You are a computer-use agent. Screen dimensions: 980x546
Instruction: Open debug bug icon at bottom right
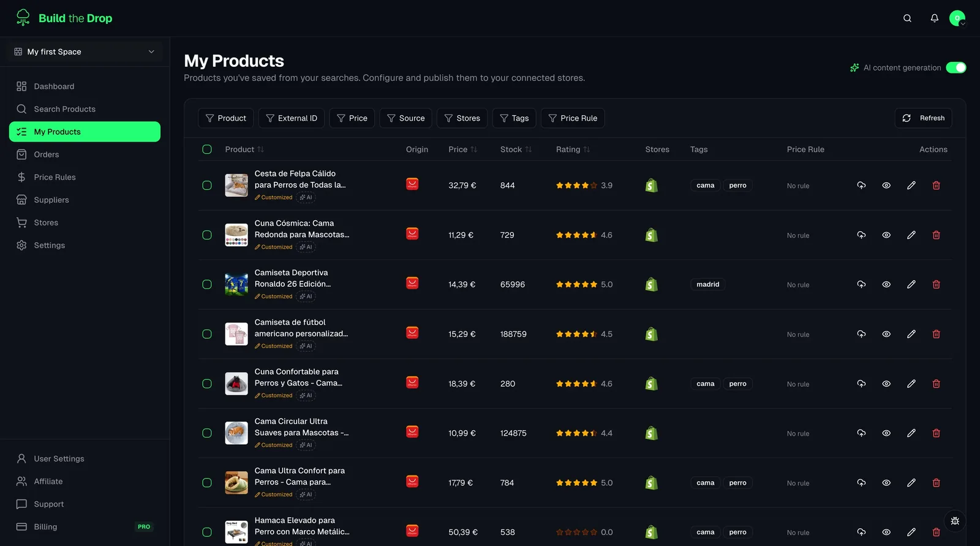(955, 521)
